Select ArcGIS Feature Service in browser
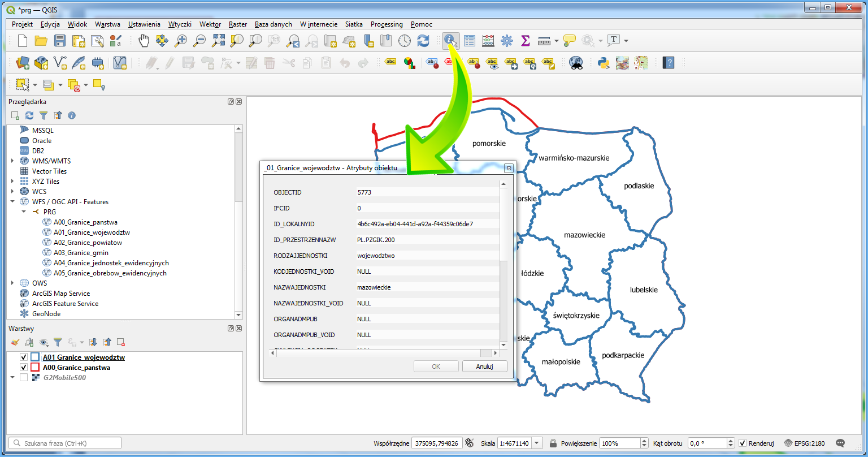This screenshot has width=868, height=457. point(65,304)
